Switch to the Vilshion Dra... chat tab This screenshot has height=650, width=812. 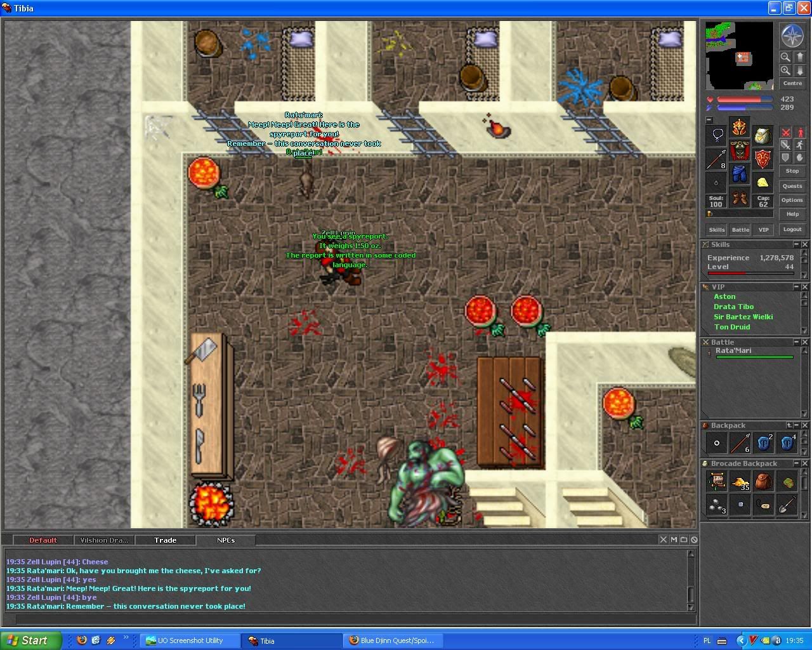click(104, 540)
